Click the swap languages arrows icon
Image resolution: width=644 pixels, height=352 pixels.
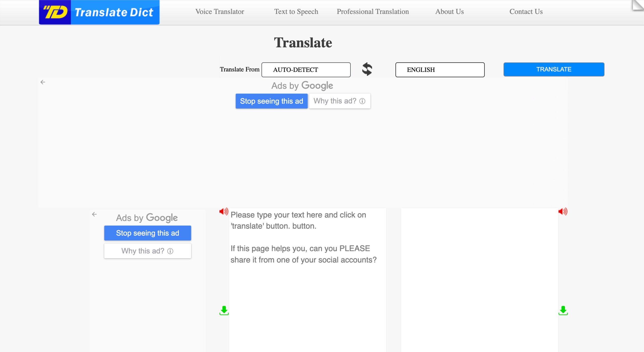coord(367,69)
